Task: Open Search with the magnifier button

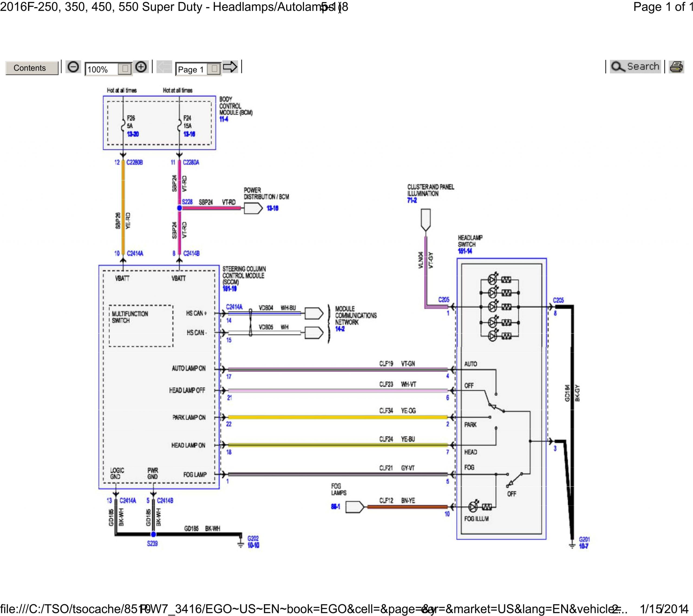Action: pos(635,67)
